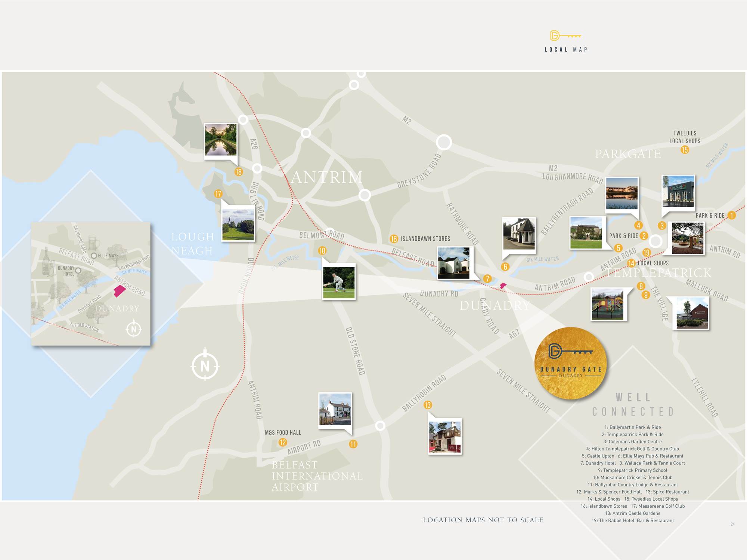Click the Ellie Mays circle on the inset map

94,256
